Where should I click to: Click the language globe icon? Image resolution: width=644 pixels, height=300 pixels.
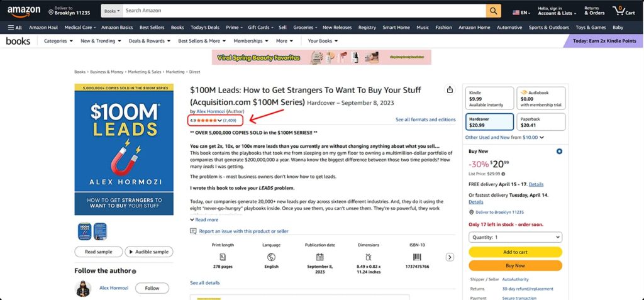pos(271,257)
